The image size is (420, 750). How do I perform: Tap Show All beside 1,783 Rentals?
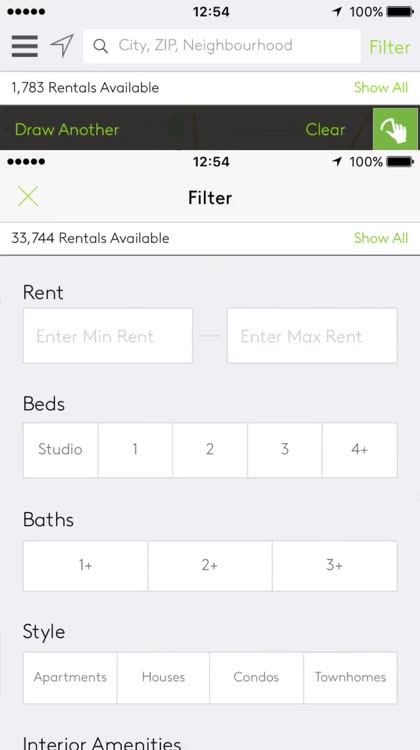point(381,88)
